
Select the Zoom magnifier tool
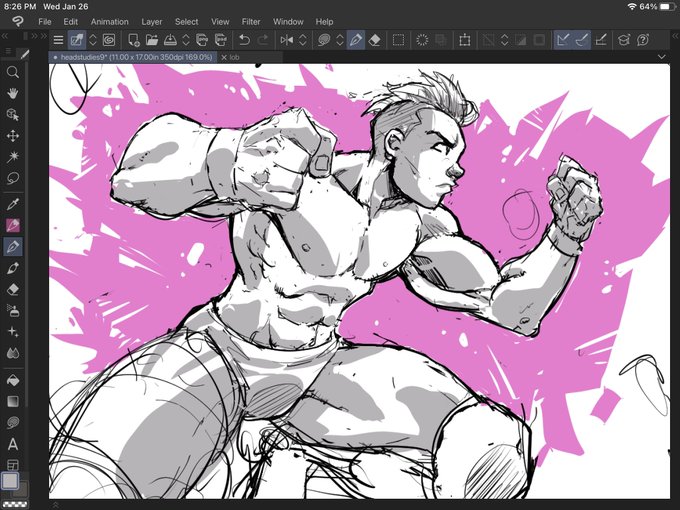coord(13,72)
